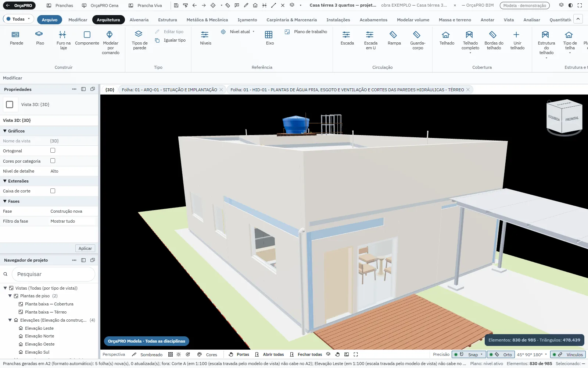Open the Nível atual dropdown
This screenshot has width=588, height=368.
tap(238, 32)
